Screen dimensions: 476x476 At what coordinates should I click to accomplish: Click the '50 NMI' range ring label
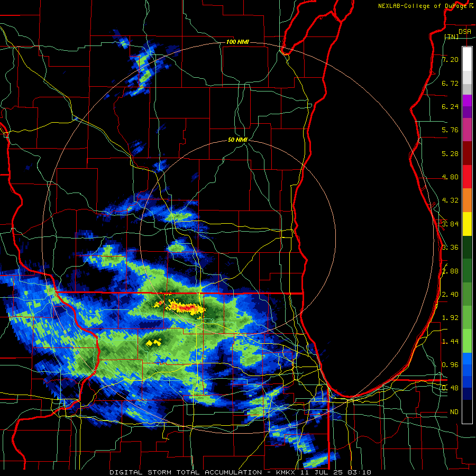[237, 140]
